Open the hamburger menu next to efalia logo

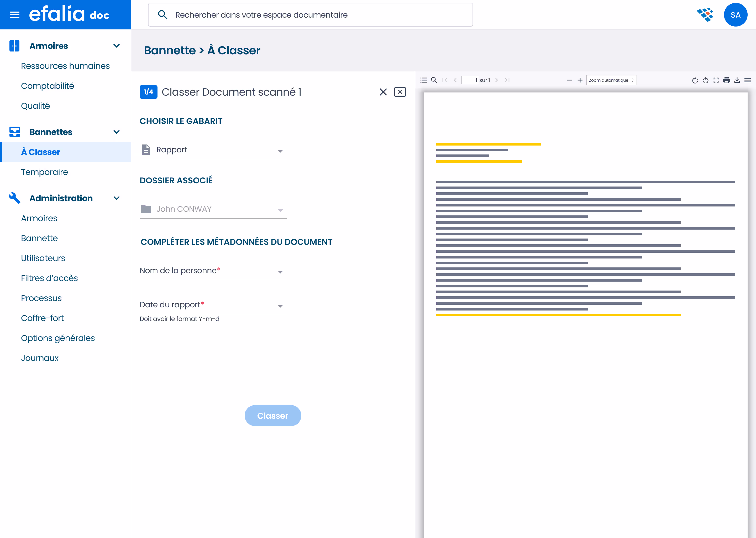[x=14, y=15]
